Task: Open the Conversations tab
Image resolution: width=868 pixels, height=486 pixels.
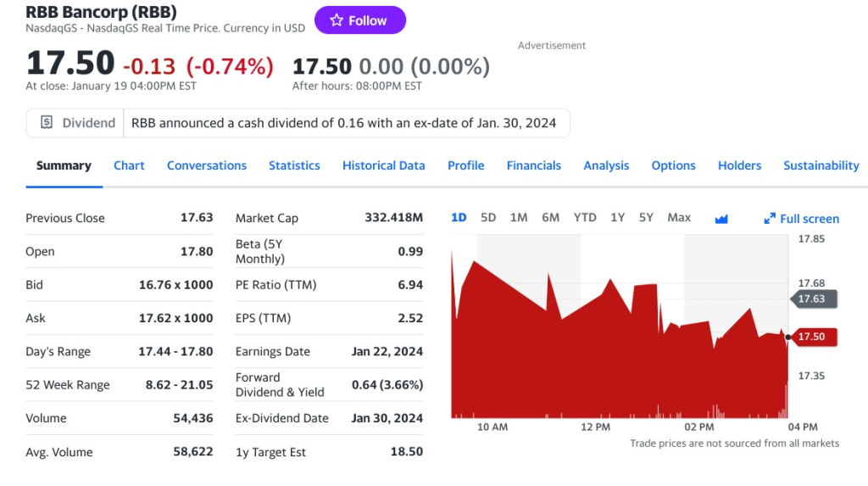Action: [207, 165]
